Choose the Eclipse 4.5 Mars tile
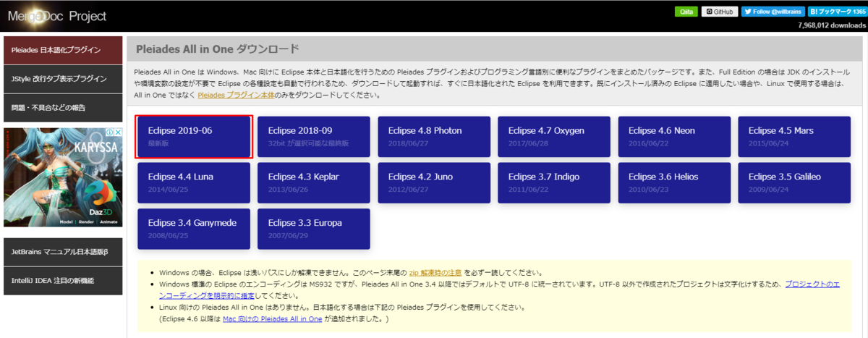Viewport: 868px width, 338px height. pos(794,137)
